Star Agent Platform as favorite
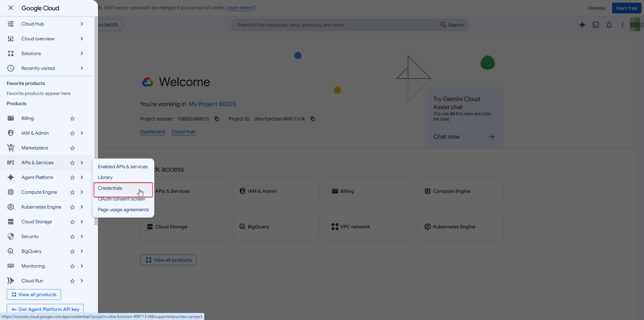This screenshot has width=644, height=320. pyautogui.click(x=72, y=177)
